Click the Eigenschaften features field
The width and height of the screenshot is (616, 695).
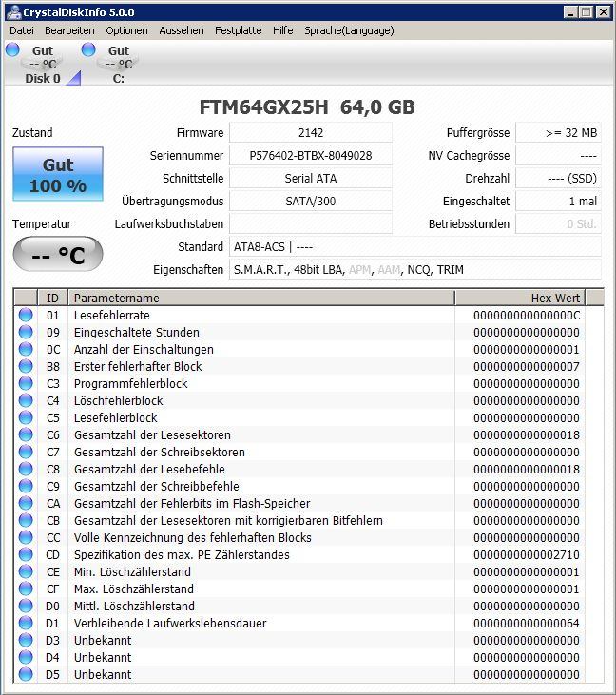pos(415,269)
